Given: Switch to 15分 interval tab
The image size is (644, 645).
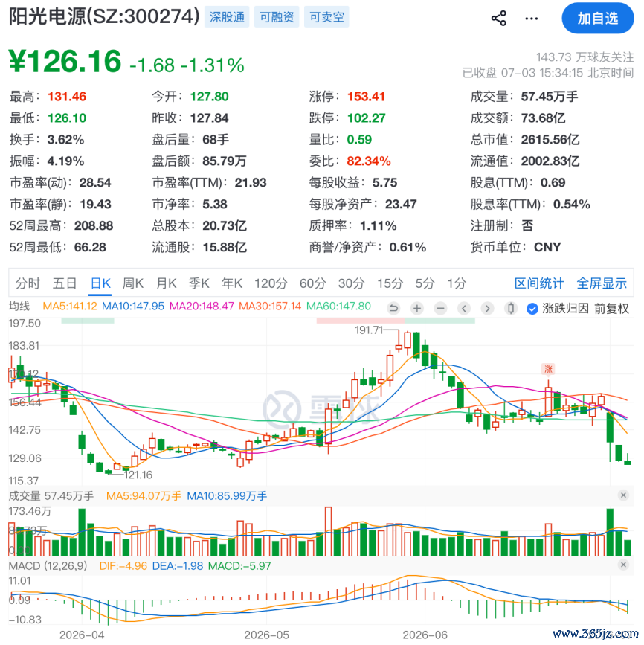Looking at the screenshot, I should click(x=390, y=283).
